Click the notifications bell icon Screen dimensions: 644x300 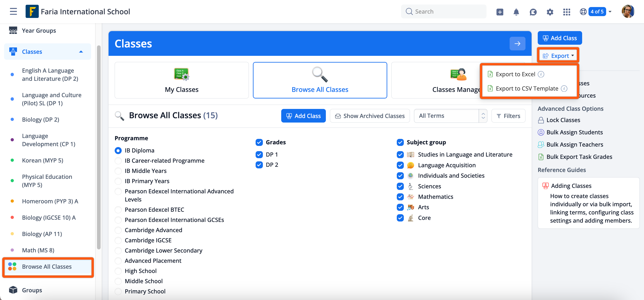pos(516,12)
